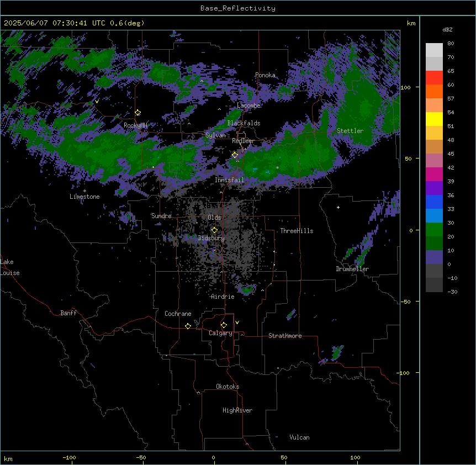
Task: Click the ThreeHills city label
Action: pyautogui.click(x=297, y=231)
